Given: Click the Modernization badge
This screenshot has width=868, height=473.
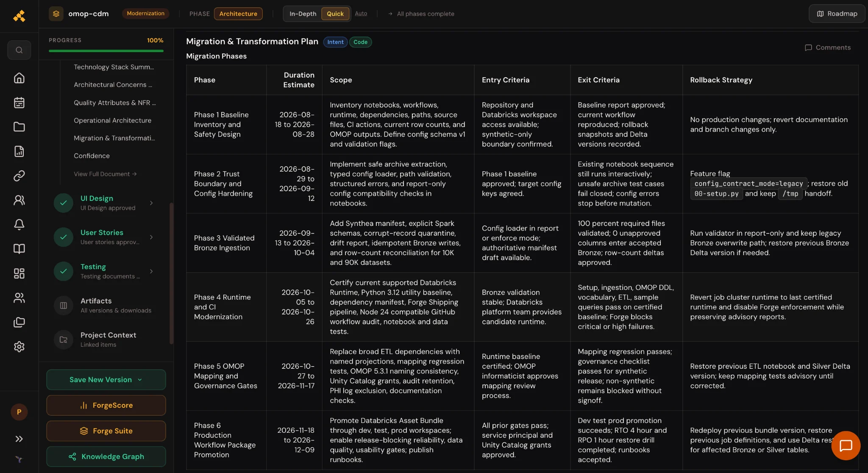Looking at the screenshot, I should (x=145, y=14).
